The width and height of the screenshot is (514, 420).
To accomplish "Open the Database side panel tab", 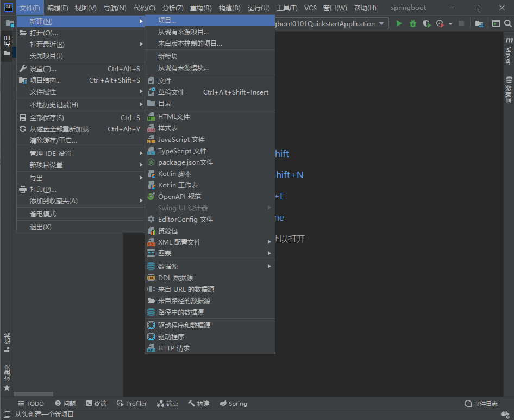I will click(509, 90).
